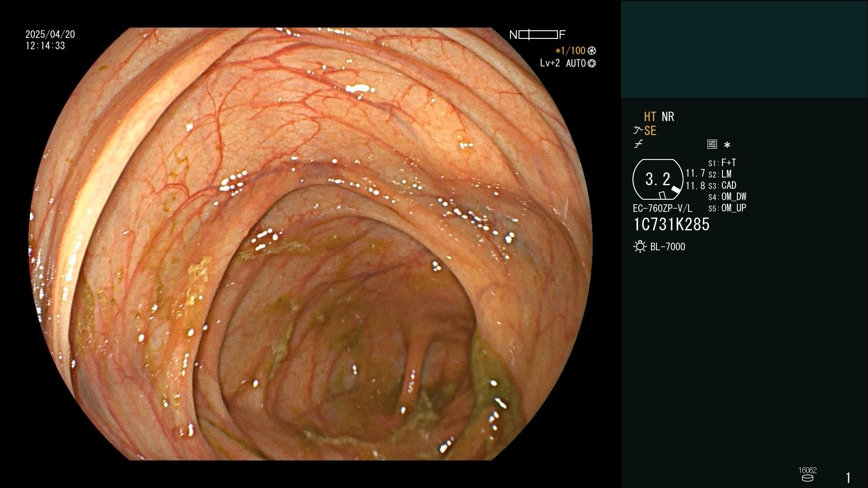Click the shutter value *1/100
This screenshot has width=868, height=488.
click(570, 51)
